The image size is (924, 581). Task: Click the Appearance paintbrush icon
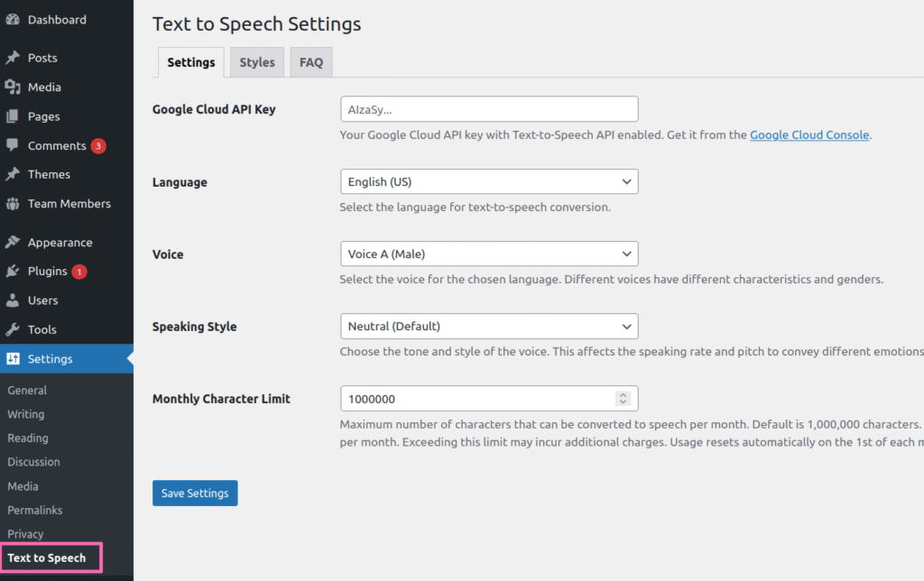coord(13,242)
